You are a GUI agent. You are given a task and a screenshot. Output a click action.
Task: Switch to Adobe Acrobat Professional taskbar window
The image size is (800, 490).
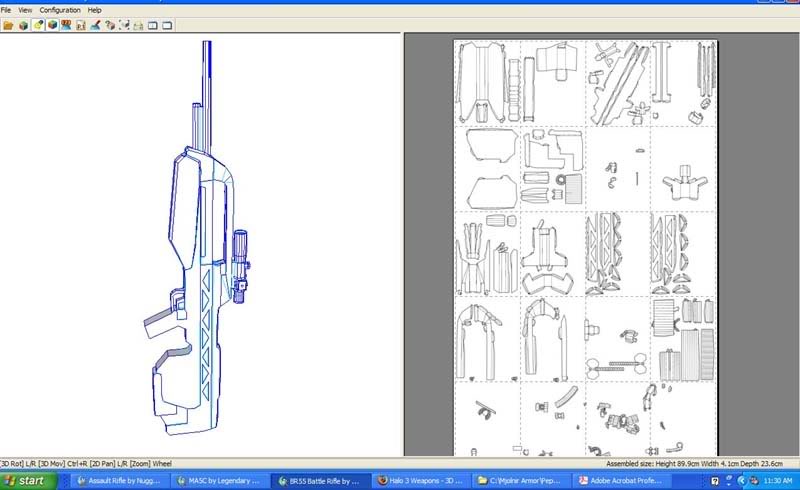[x=621, y=481]
